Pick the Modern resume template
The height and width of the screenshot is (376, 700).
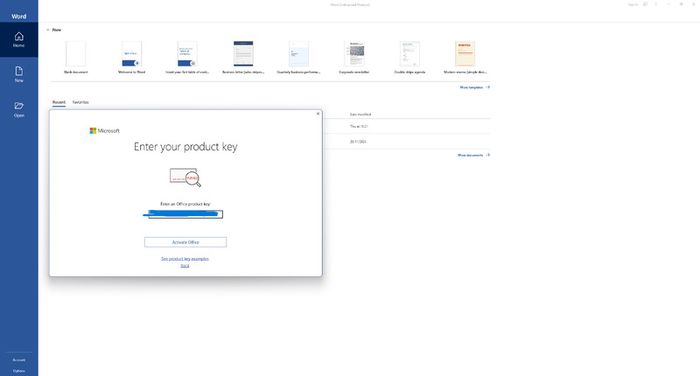[465, 57]
